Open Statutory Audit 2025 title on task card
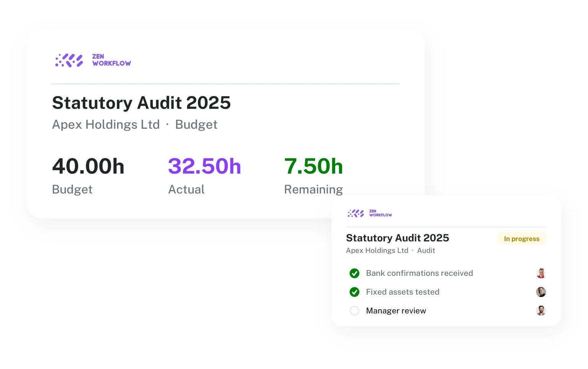The height and width of the screenshot is (369, 588). [x=397, y=238]
